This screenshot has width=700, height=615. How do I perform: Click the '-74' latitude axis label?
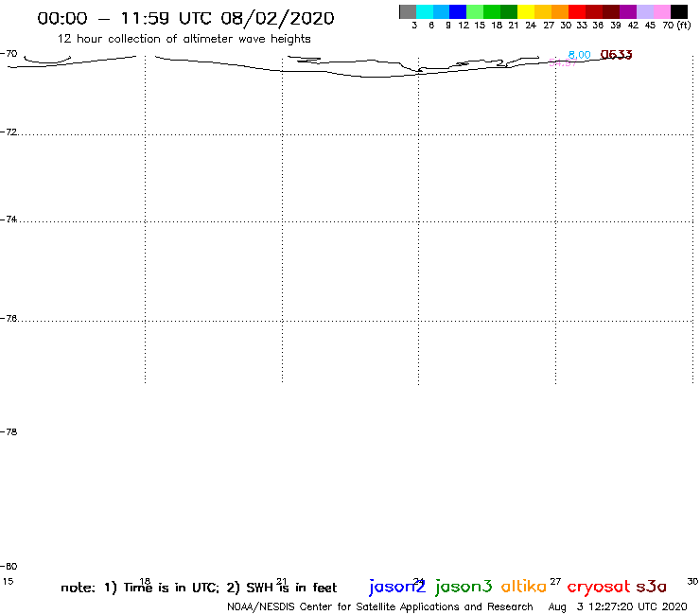(x=9, y=220)
